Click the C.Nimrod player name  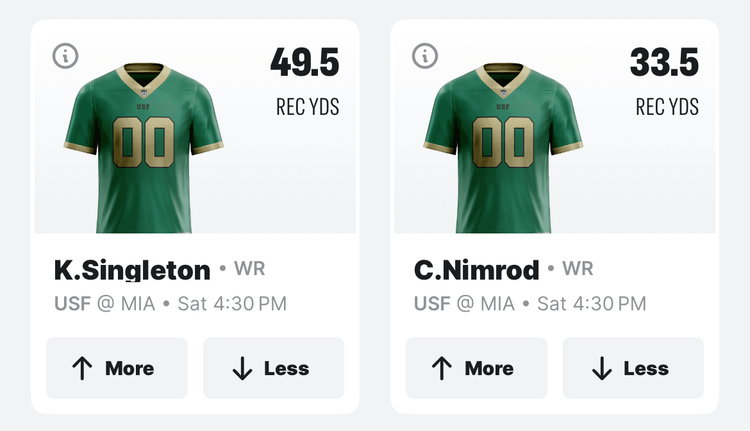pos(477,270)
